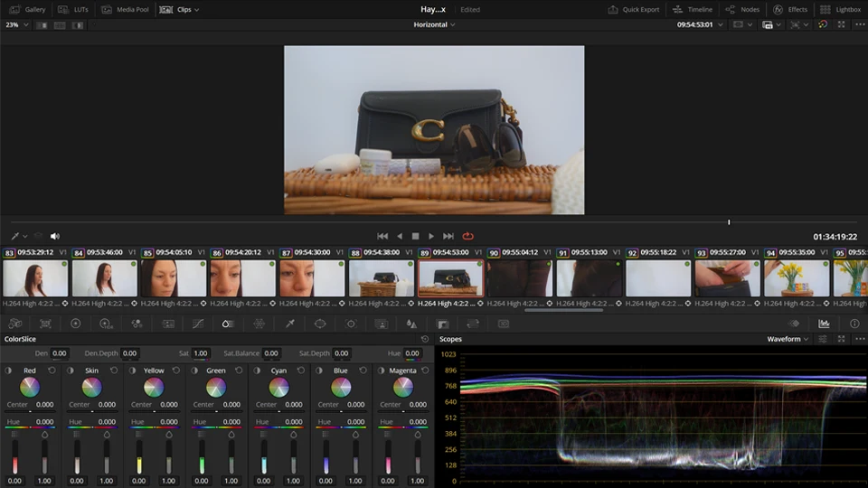868x488 pixels.
Task: Open the RGB Mixer palette
Action: 137,324
